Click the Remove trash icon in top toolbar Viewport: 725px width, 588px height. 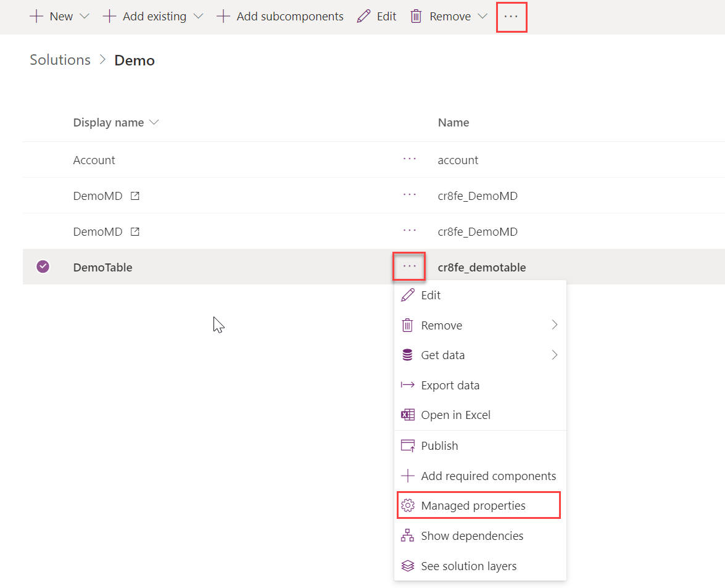click(416, 16)
